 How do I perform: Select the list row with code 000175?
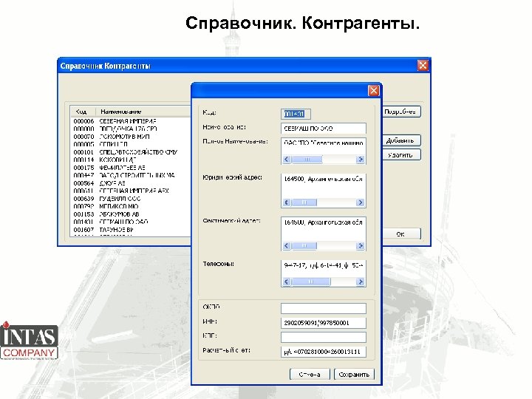pos(132,168)
